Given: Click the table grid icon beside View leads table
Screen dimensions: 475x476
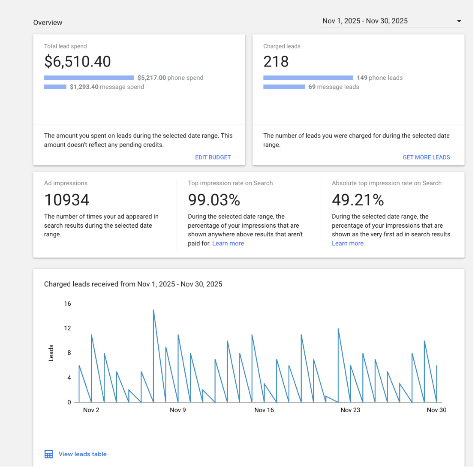Looking at the screenshot, I should [49, 454].
